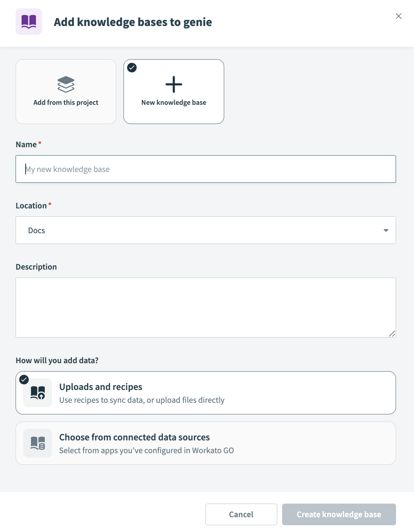Image resolution: width=414 pixels, height=532 pixels.
Task: Select Choose from connected data sources
Action: pyautogui.click(x=205, y=443)
